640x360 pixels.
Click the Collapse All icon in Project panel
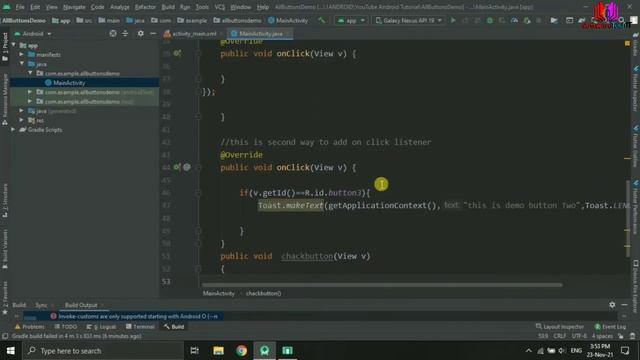(x=125, y=33)
